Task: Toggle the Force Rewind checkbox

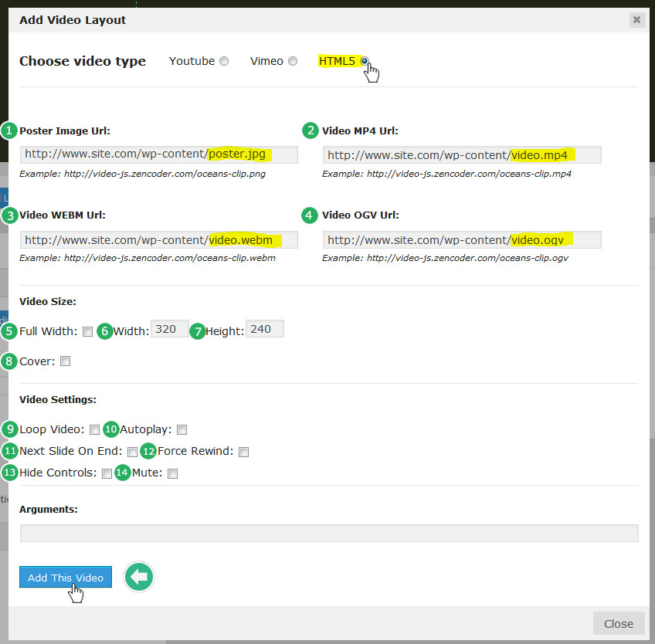Action: (244, 452)
